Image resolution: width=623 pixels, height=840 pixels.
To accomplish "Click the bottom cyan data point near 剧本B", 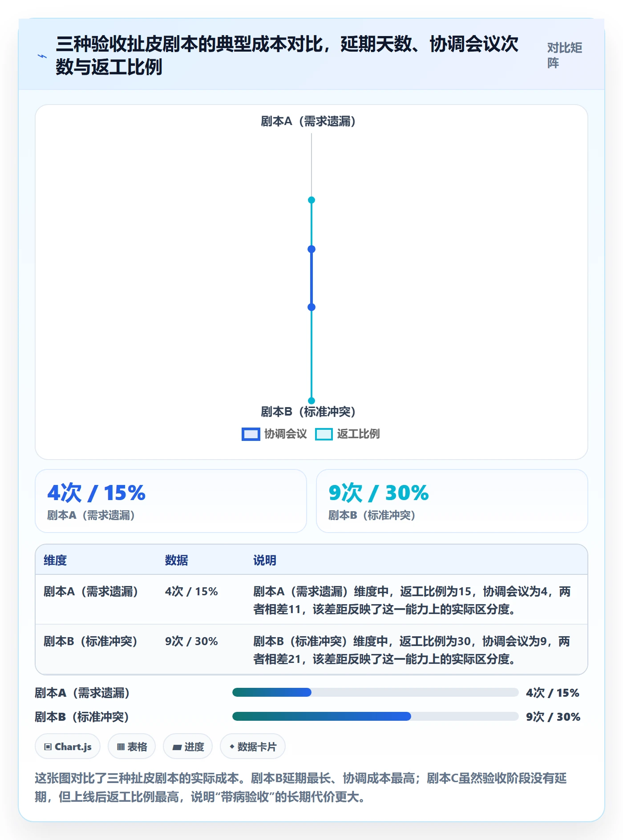I will (311, 400).
